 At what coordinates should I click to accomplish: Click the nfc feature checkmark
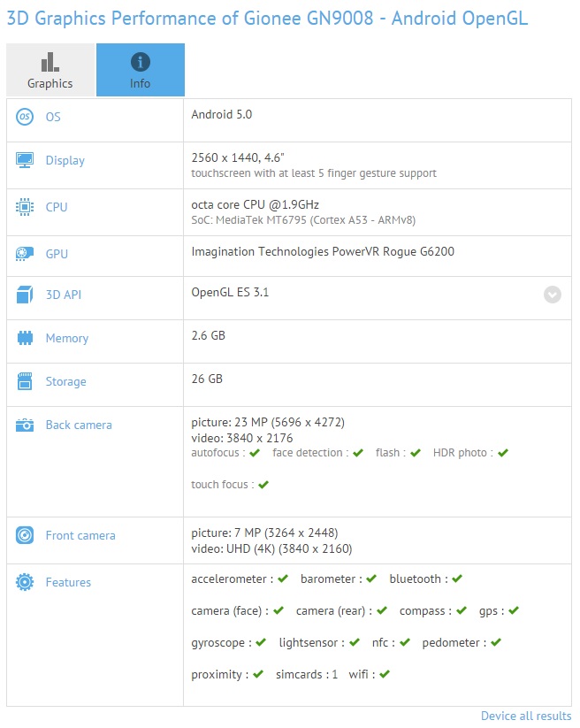(x=404, y=642)
